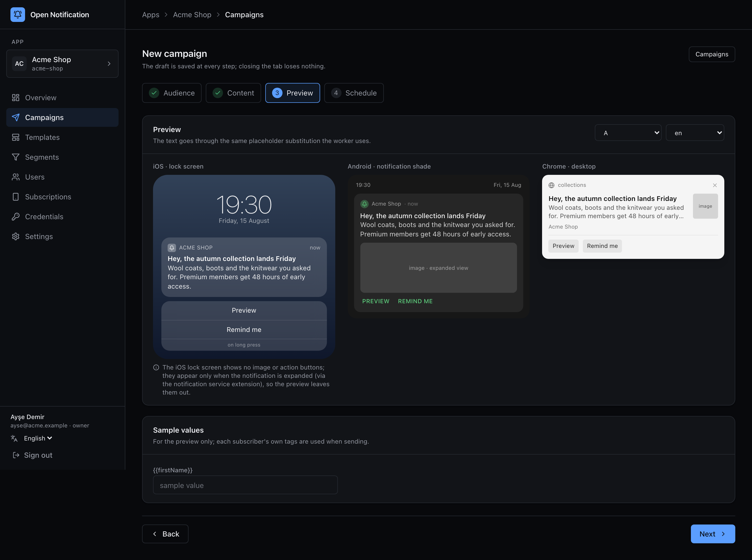752x560 pixels.
Task: Click the Subscriptions phone icon
Action: (16, 197)
